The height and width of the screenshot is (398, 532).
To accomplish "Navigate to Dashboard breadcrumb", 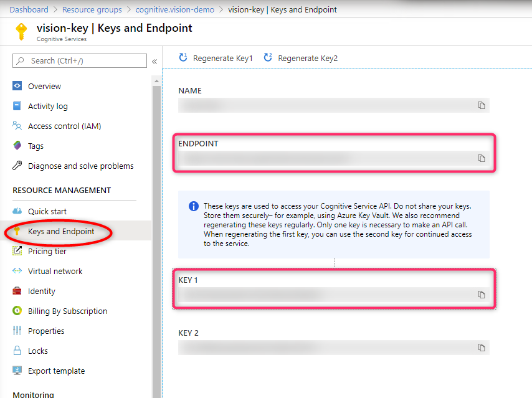I will click(29, 9).
